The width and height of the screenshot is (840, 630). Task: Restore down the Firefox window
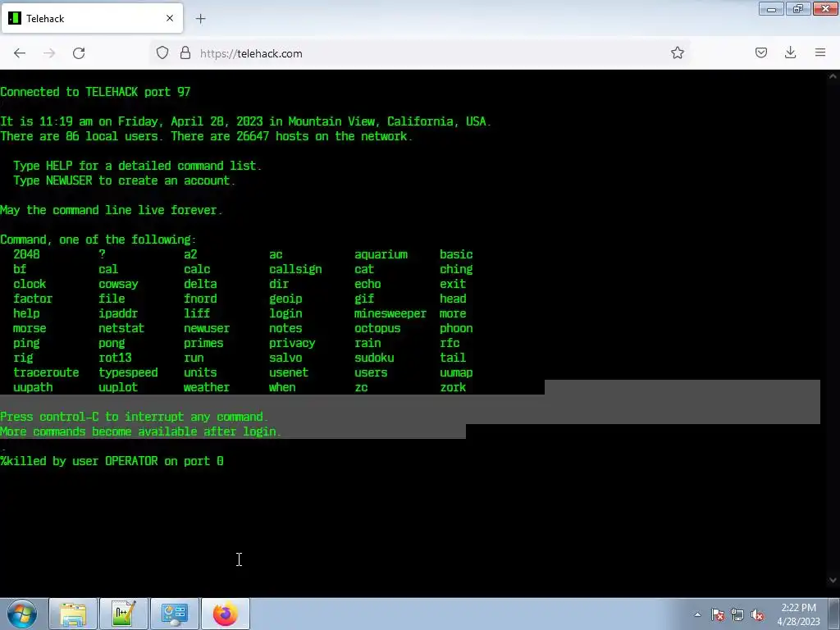798,9
